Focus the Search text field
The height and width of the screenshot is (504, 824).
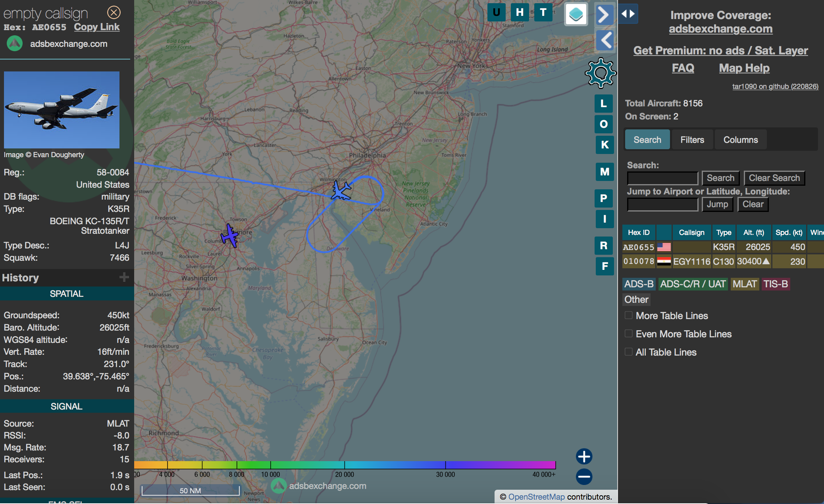click(662, 178)
